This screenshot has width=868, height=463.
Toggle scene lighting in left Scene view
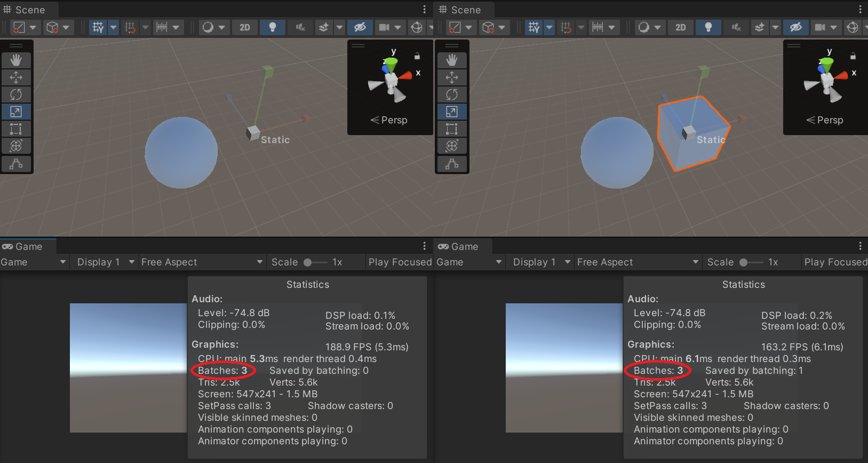pos(273,27)
